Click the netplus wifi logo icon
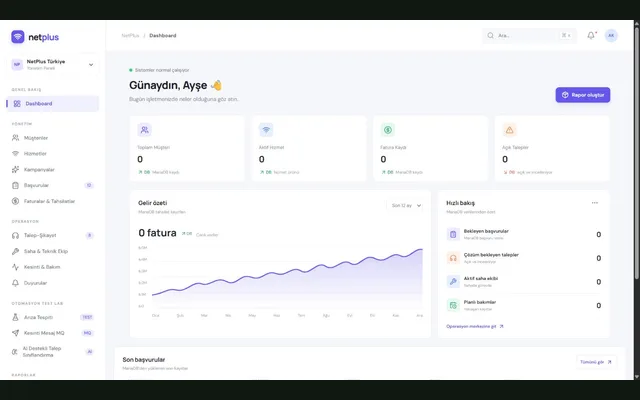 pyautogui.click(x=18, y=37)
